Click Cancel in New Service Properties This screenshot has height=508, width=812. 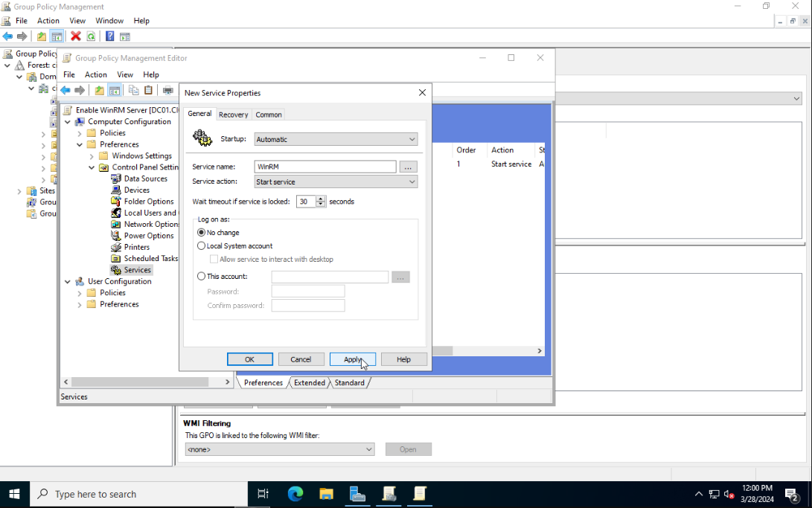tap(301, 359)
